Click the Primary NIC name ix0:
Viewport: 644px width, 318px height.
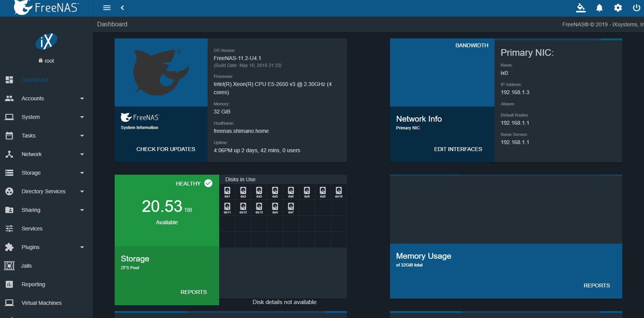505,73
